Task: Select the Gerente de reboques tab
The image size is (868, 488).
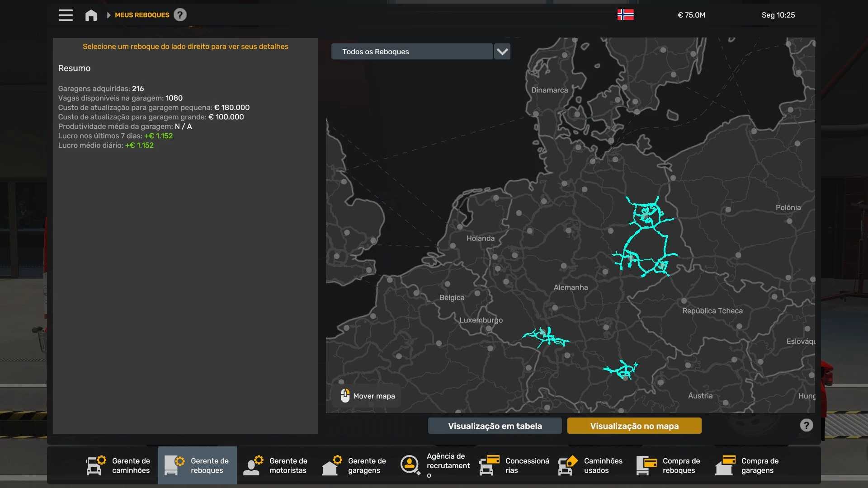Action: [198, 465]
